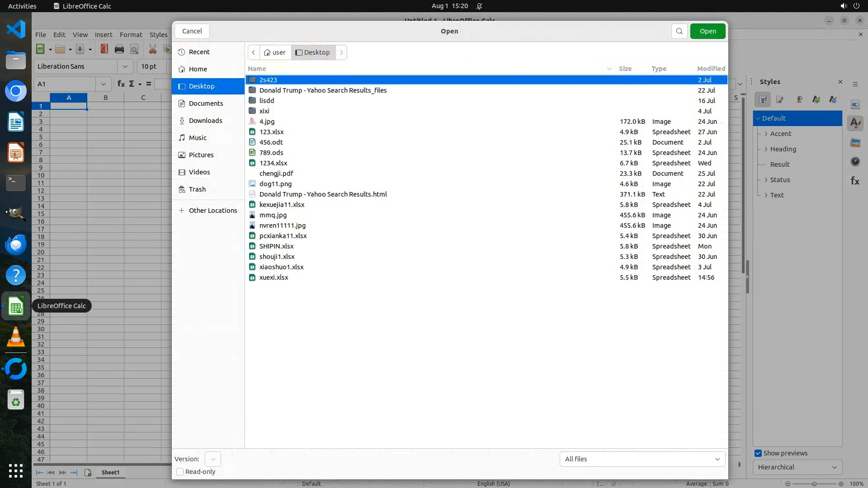Select Downloads in the places sidebar

(205, 121)
